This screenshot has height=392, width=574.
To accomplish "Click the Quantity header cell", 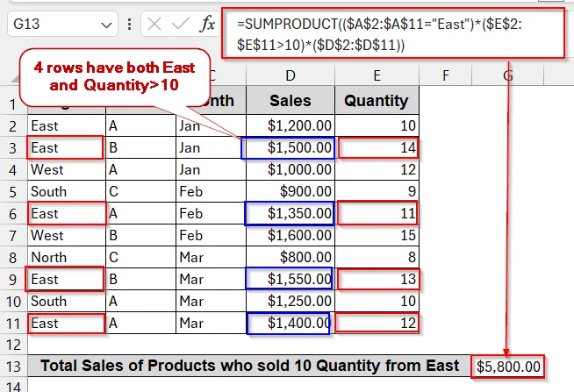I will pos(377,101).
